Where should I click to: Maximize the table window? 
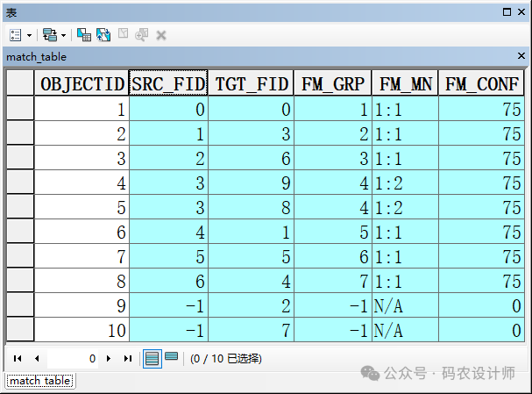(507, 11)
